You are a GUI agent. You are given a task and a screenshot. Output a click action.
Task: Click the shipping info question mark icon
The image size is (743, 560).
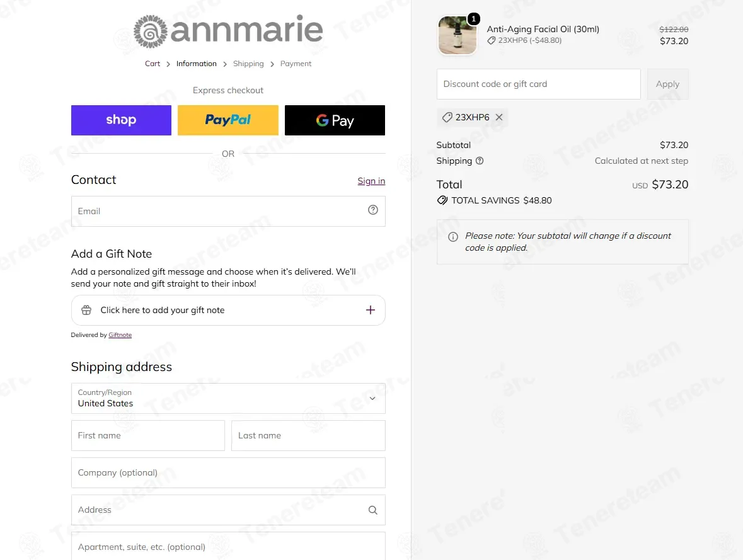click(x=480, y=161)
